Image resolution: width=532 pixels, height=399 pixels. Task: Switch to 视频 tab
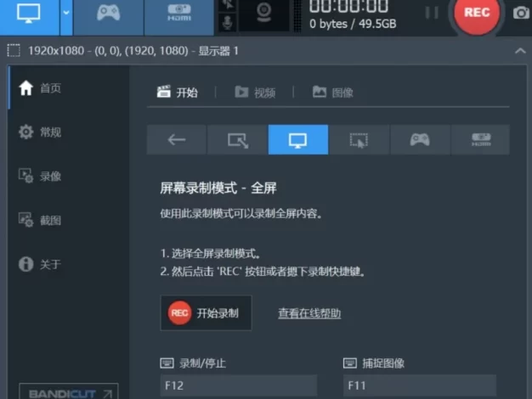pos(255,93)
